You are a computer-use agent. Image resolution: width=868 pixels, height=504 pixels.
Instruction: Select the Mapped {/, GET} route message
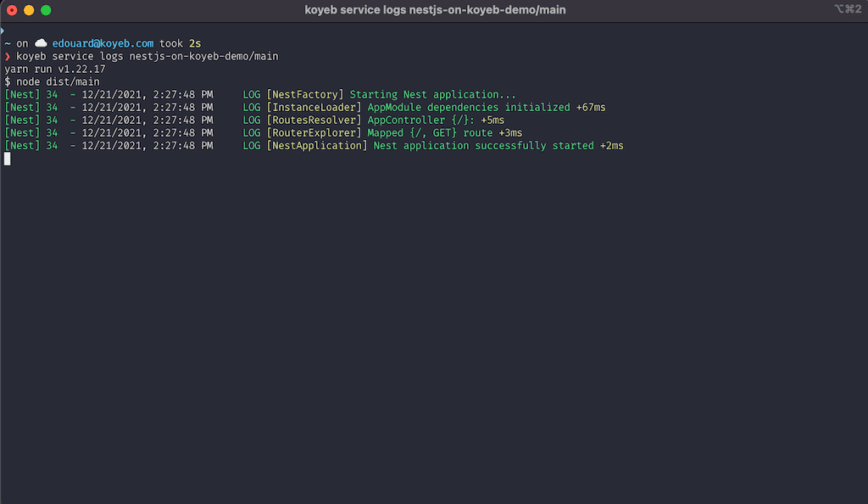coord(414,132)
